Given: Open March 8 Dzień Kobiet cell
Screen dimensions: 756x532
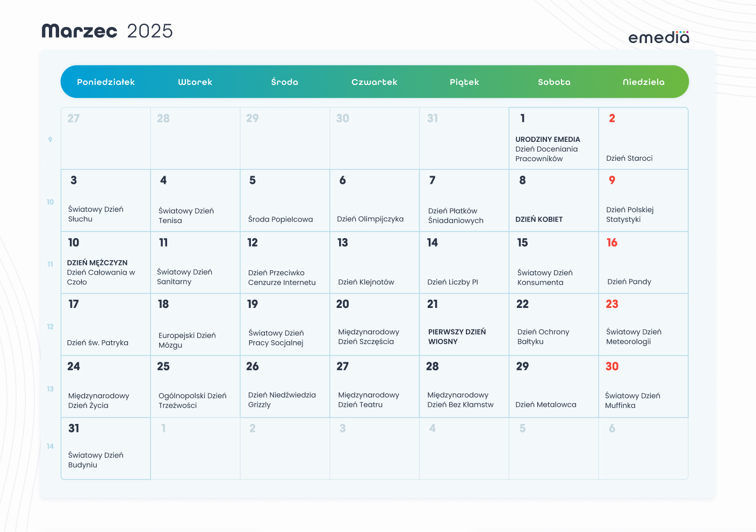Looking at the screenshot, I should click(539, 219).
